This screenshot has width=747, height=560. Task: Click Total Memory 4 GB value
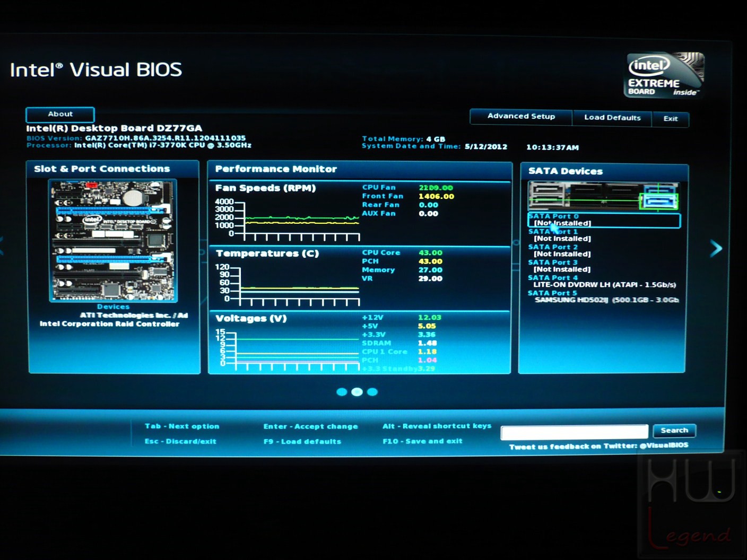(436, 139)
